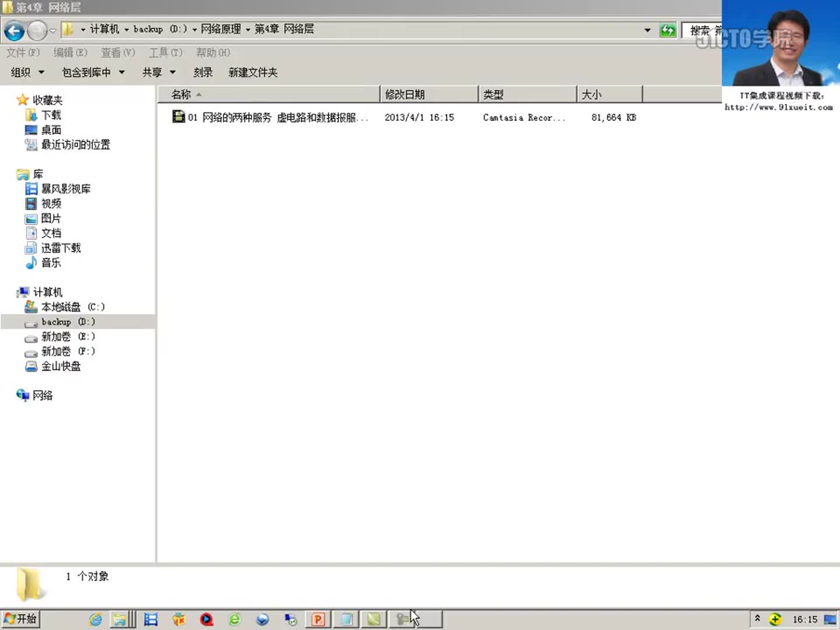The width and height of the screenshot is (840, 630).
Task: Select the 计算机 address breadcrumb
Action: coord(104,29)
